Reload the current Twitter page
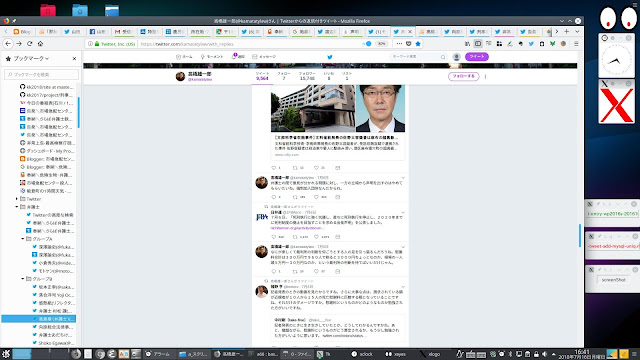640x360 pixels. coord(29,44)
